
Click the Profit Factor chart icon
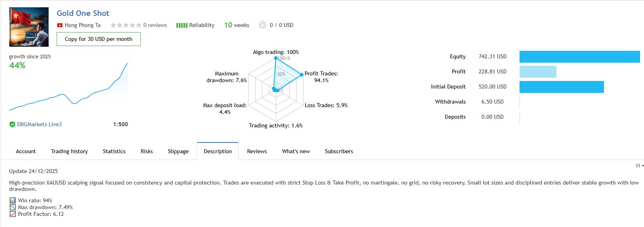pyautogui.click(x=13, y=214)
